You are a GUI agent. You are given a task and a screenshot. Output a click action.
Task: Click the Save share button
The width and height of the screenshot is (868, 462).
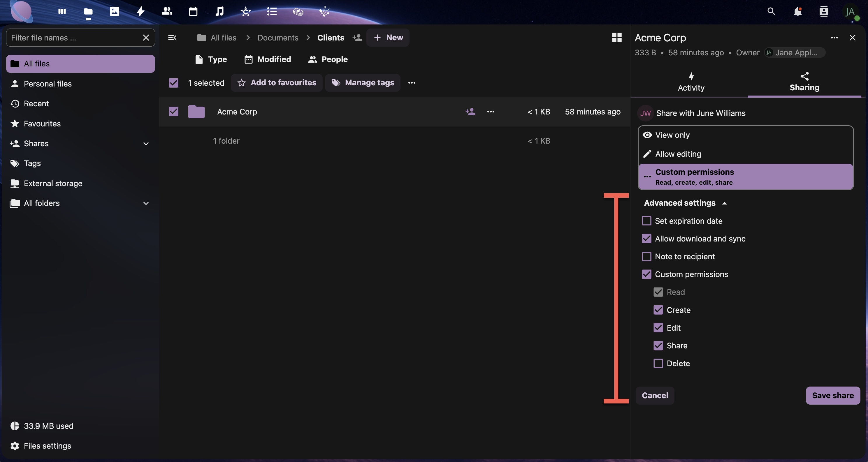(833, 395)
